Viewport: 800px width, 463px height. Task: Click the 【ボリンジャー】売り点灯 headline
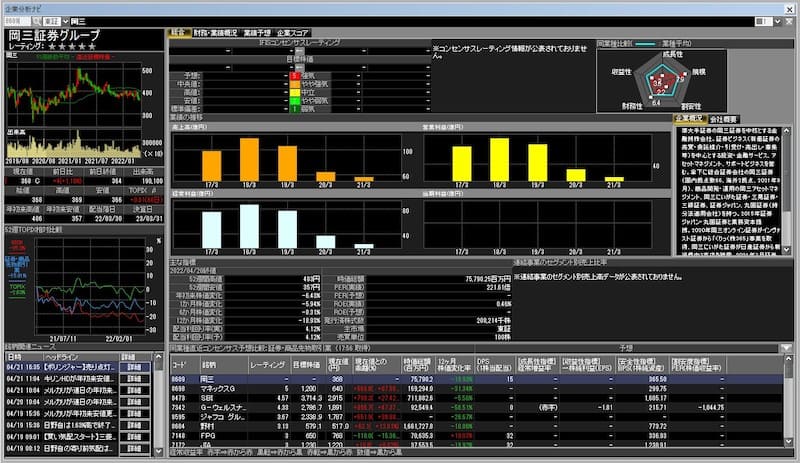(x=80, y=368)
